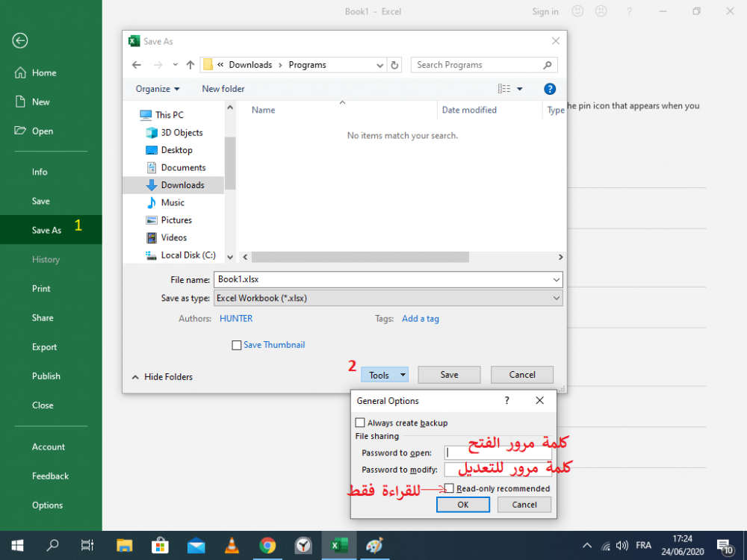This screenshot has height=560, width=747.
Task: Launch Google Chrome from taskbar
Action: tap(267, 546)
